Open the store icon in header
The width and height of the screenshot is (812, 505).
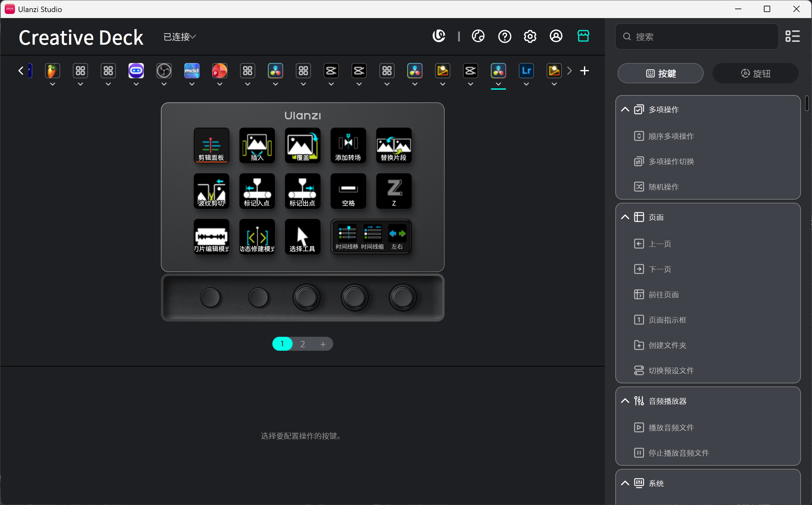click(x=583, y=36)
